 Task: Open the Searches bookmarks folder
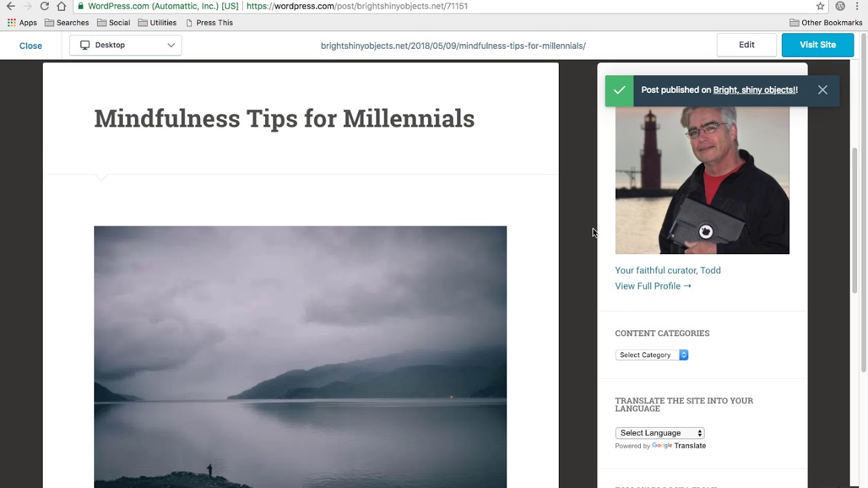click(67, 22)
